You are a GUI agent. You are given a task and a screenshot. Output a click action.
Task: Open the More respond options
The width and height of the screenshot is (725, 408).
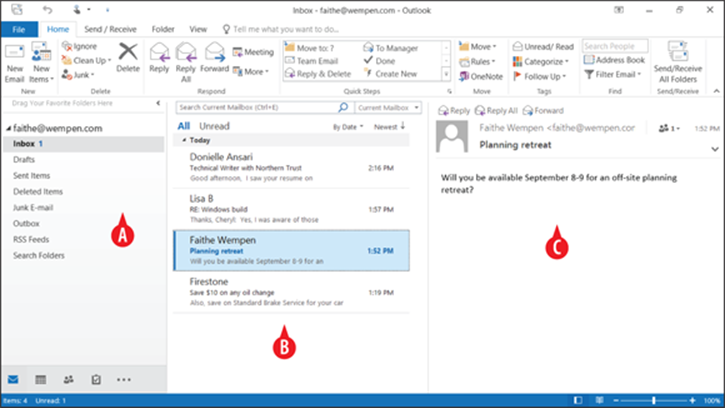251,72
